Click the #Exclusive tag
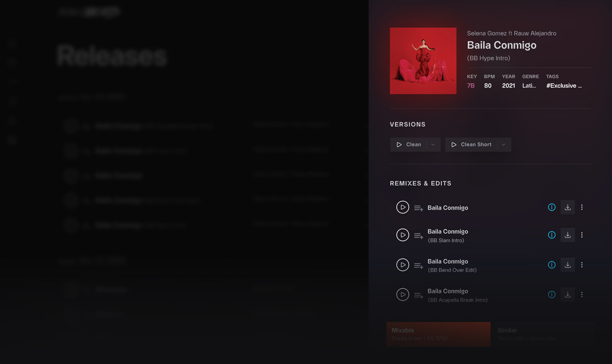This screenshot has height=364, width=612. 564,86
